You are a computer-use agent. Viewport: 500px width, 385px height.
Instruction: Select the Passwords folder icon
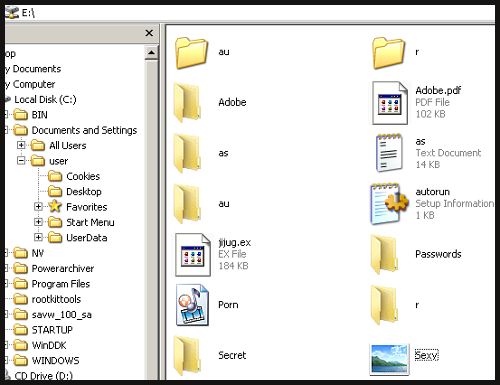point(385,255)
